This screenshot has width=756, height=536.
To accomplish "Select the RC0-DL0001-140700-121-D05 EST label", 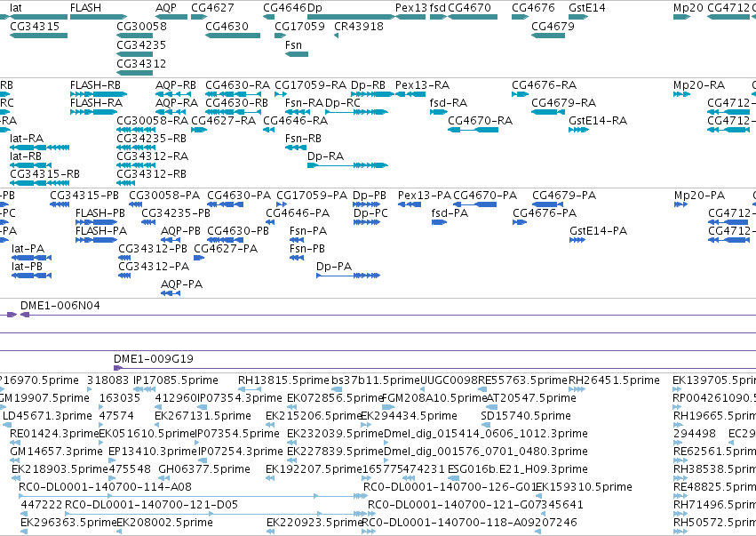I will 151,505.
